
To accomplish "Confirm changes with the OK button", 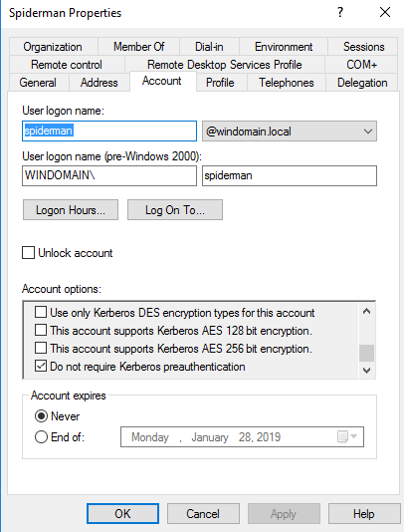I will pos(122,514).
